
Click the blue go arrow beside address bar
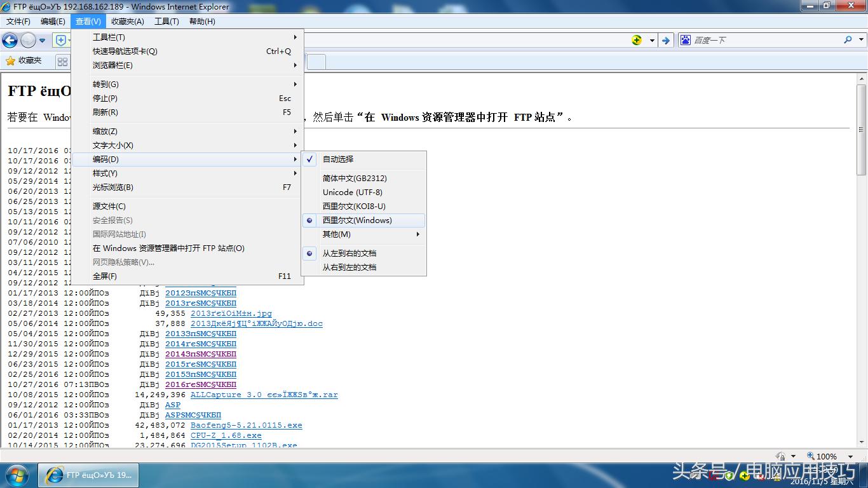[x=665, y=39]
